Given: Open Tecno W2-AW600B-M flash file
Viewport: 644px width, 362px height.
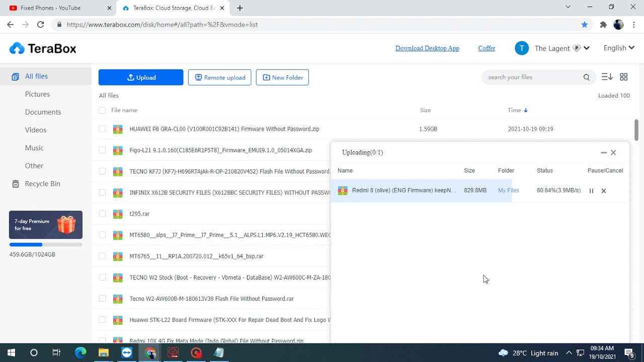Looking at the screenshot, I should coord(211,299).
